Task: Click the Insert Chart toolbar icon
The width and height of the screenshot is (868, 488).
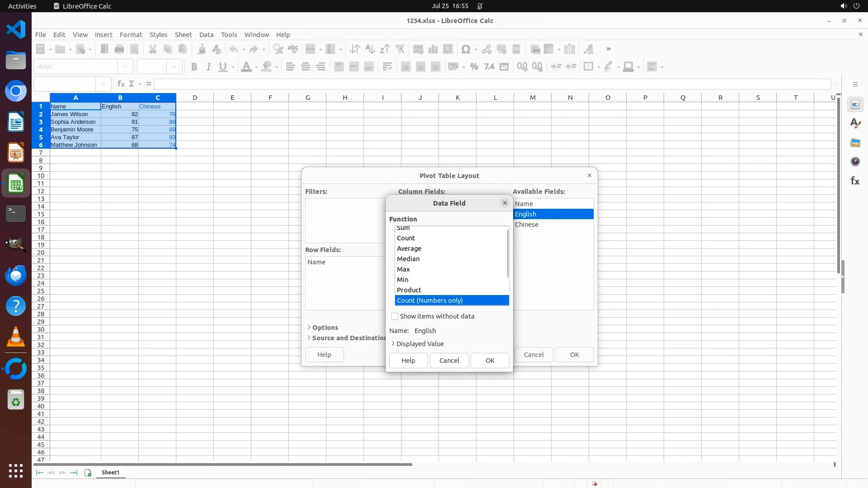Action: (433, 49)
